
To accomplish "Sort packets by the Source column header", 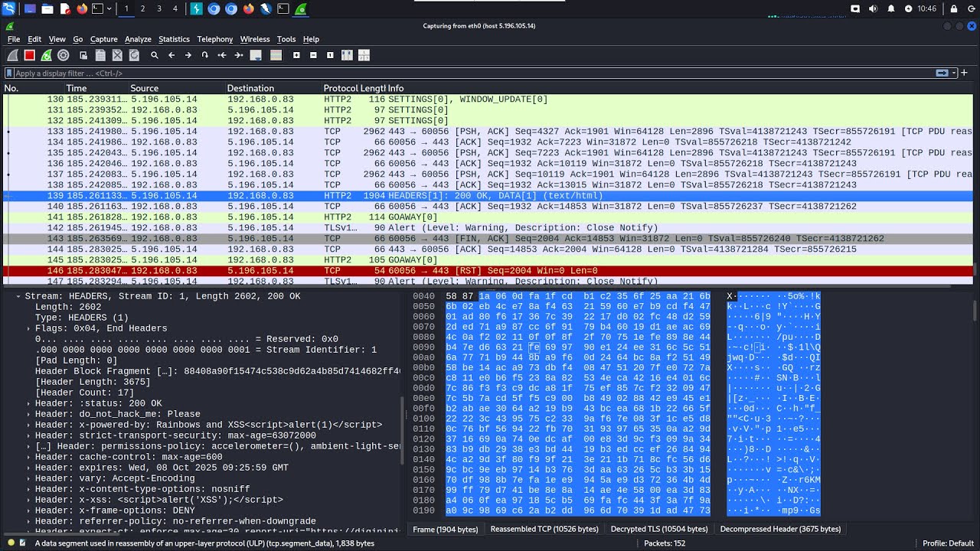I will tap(176, 88).
